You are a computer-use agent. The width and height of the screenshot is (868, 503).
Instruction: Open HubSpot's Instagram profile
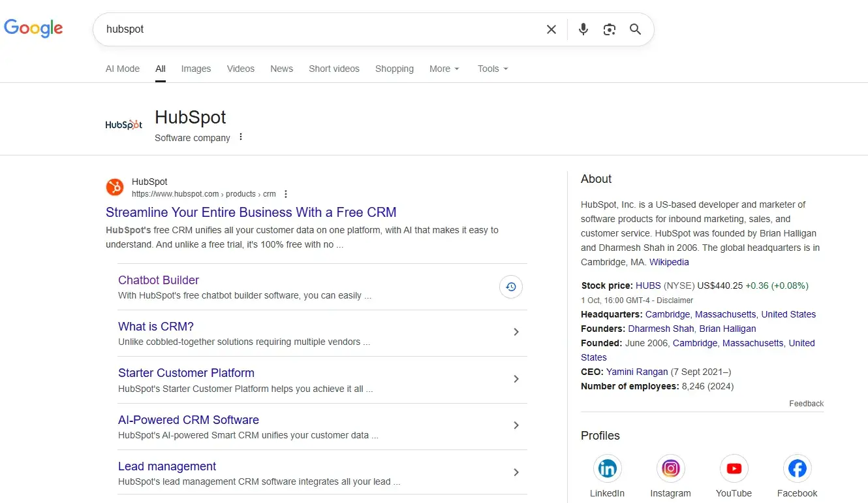click(x=670, y=468)
